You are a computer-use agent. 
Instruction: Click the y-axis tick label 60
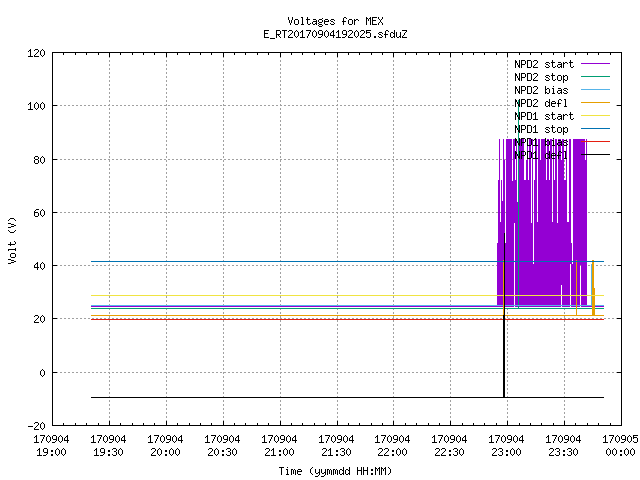pos(39,213)
